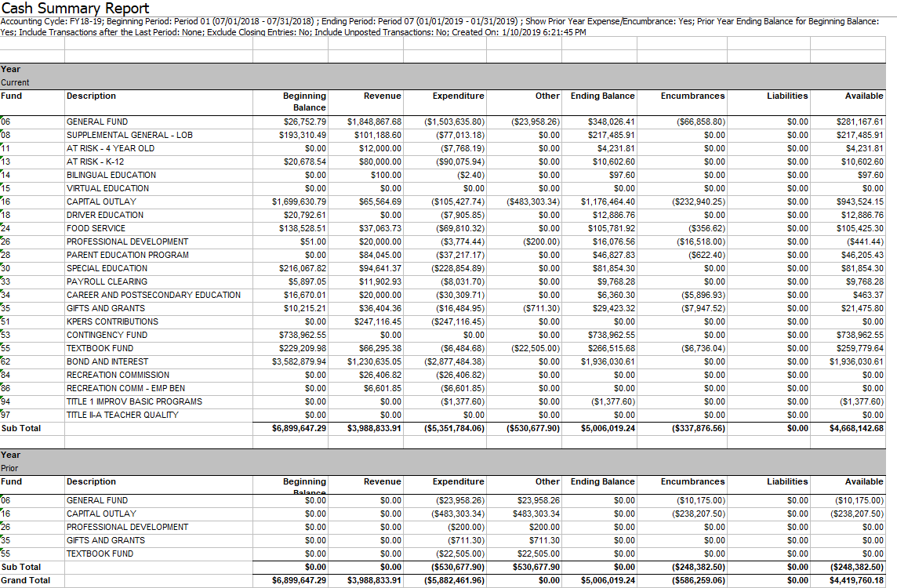Select the Current section's Ending Balance header
The image size is (897, 588).
(x=602, y=96)
